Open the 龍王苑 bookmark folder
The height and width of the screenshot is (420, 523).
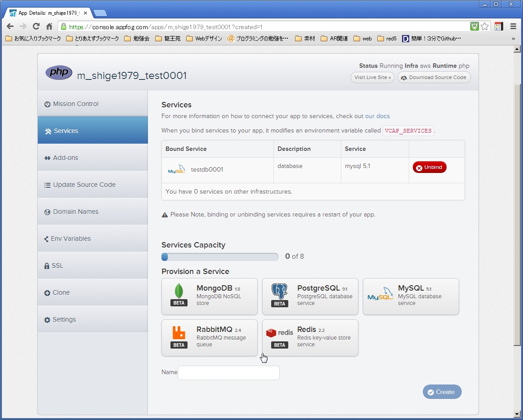click(168, 39)
